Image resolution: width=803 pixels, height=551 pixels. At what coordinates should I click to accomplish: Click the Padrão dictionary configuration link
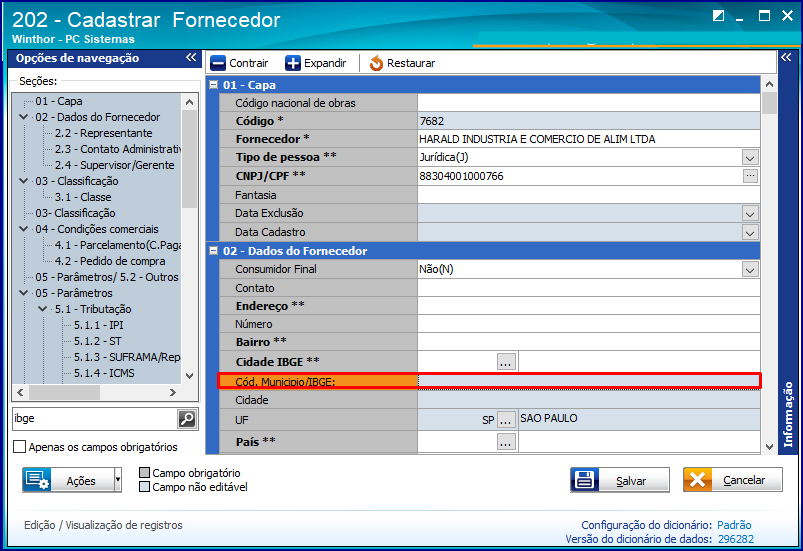pos(734,525)
